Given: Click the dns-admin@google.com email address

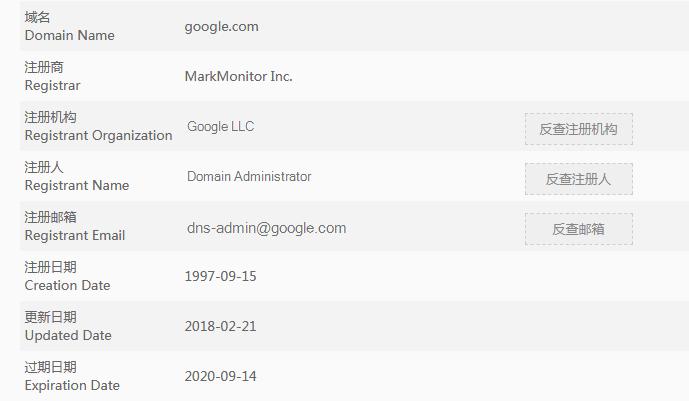Looking at the screenshot, I should tap(266, 228).
